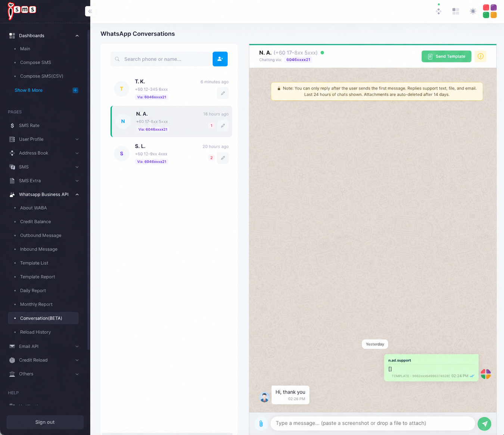Edit contact N. A. with pencil icon
The image size is (504, 435).
pyautogui.click(x=223, y=126)
